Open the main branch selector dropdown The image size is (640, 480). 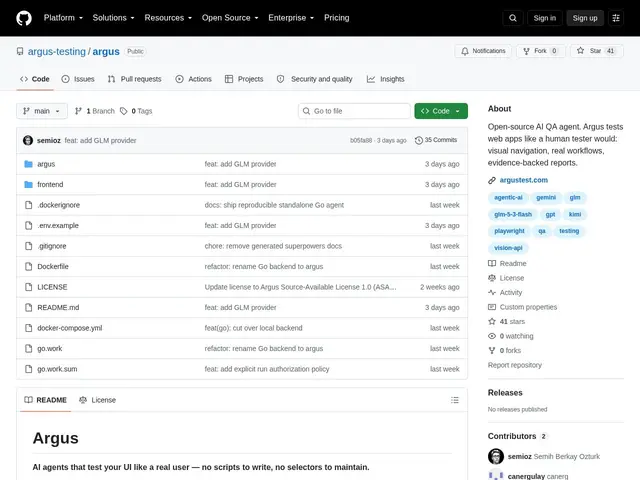click(42, 111)
